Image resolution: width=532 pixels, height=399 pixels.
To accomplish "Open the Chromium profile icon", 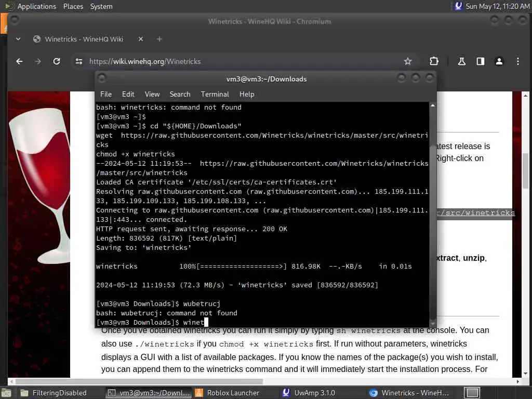I will point(499,61).
